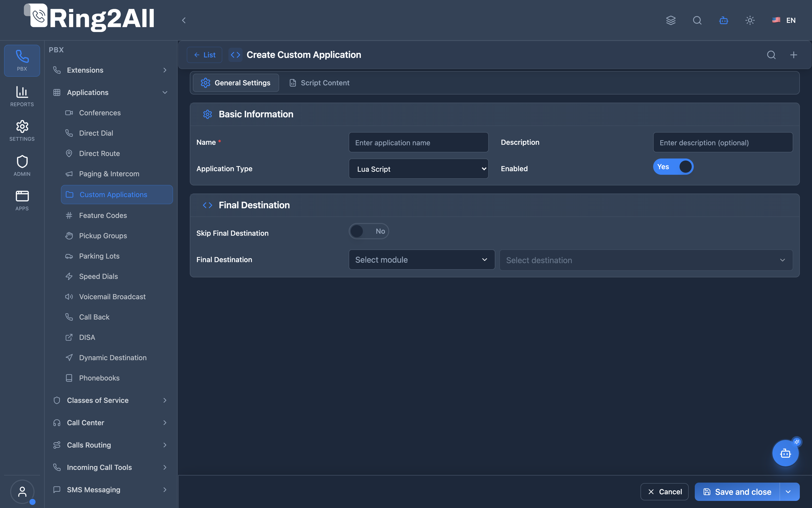
Task: Open Voicemail Broadcast in the sidebar
Action: (x=116, y=297)
